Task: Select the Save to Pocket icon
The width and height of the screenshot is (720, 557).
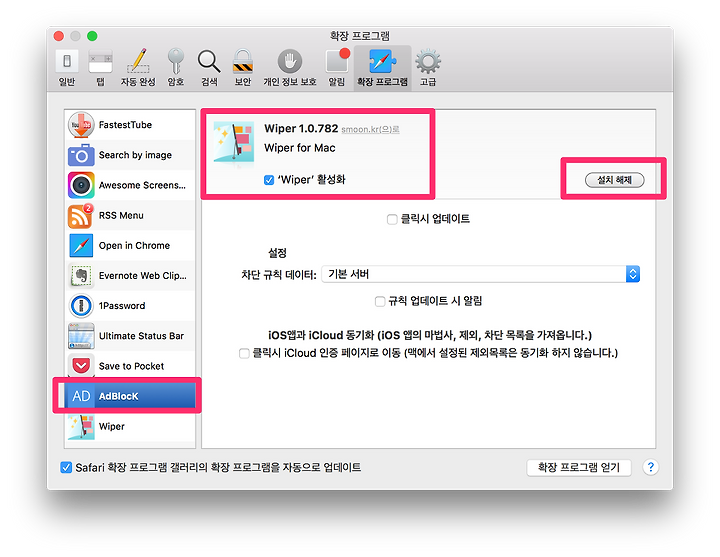Action: 81,366
